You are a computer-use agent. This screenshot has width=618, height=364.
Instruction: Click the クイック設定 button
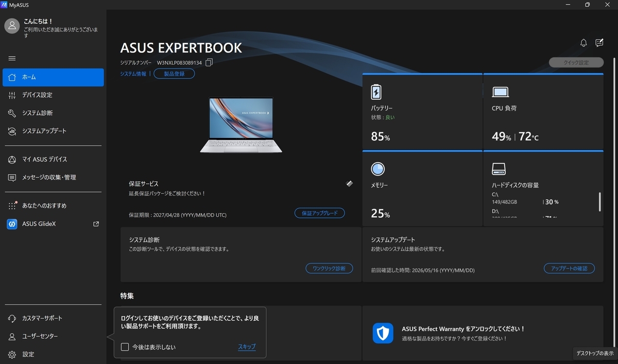pyautogui.click(x=576, y=62)
